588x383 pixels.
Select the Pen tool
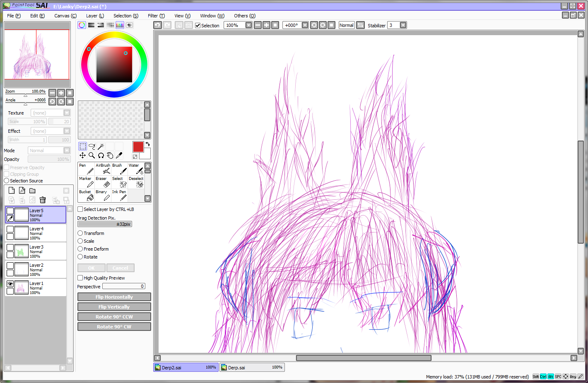tap(86, 169)
